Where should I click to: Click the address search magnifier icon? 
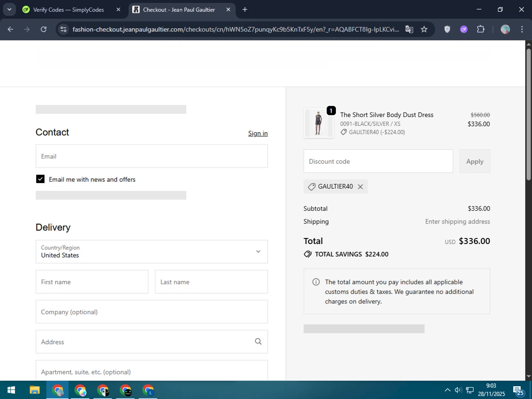[258, 342]
